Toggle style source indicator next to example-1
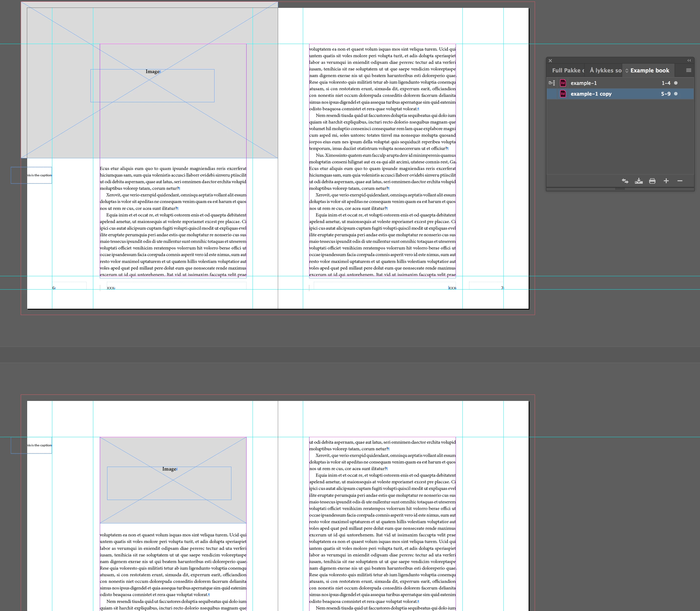 point(552,83)
